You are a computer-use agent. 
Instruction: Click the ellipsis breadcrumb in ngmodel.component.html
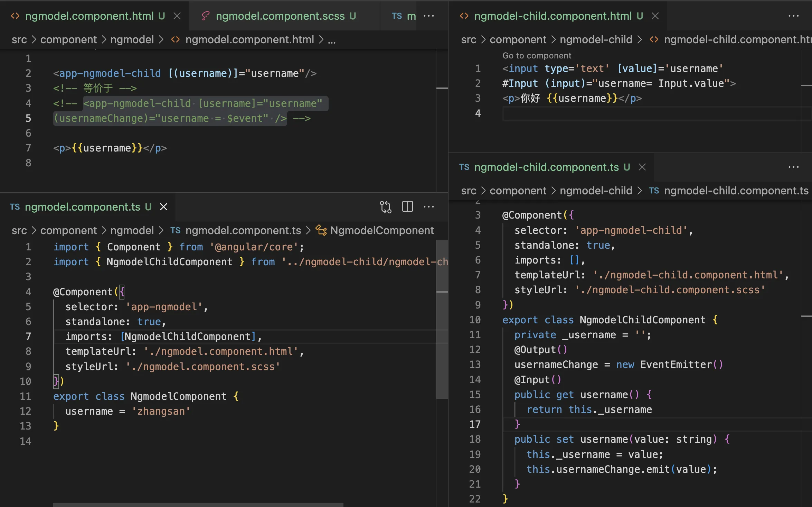pos(332,40)
